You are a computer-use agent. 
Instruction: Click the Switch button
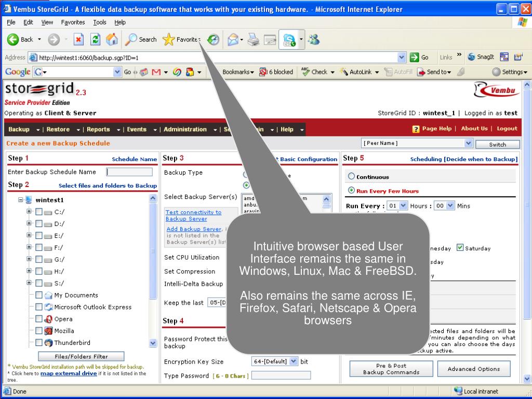coord(497,144)
